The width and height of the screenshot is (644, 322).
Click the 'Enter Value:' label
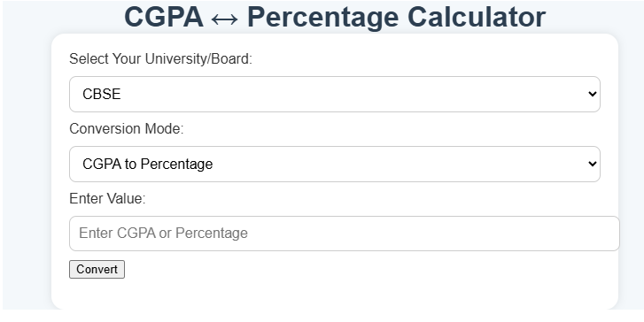pyautogui.click(x=107, y=198)
